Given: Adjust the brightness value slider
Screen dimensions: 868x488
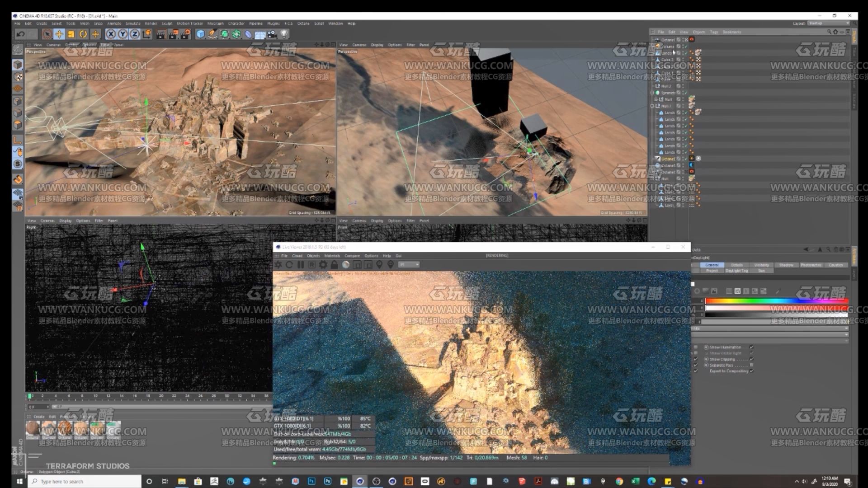Looking at the screenshot, I should tap(777, 314).
